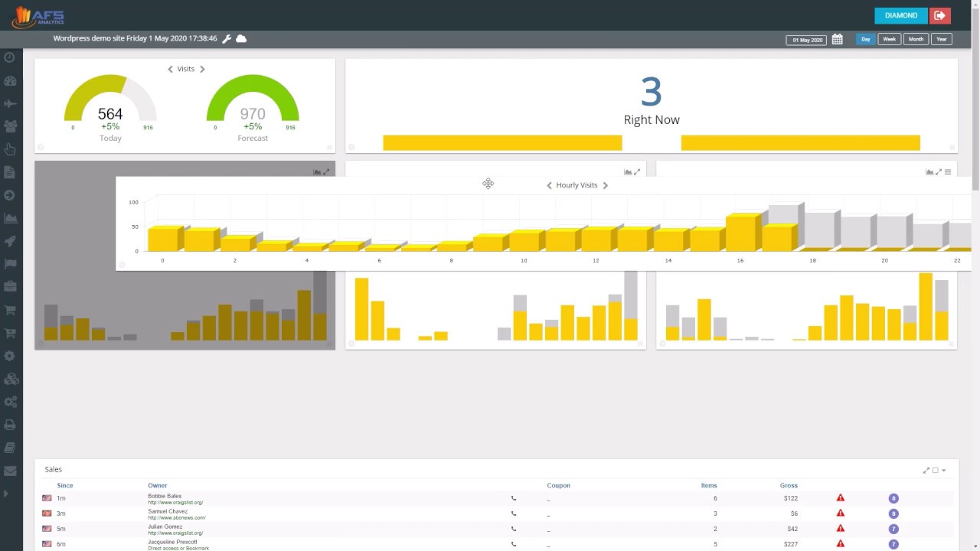This screenshot has width=980, height=551.
Task: Open the first shopping cart icon in sidebar
Action: (10, 310)
